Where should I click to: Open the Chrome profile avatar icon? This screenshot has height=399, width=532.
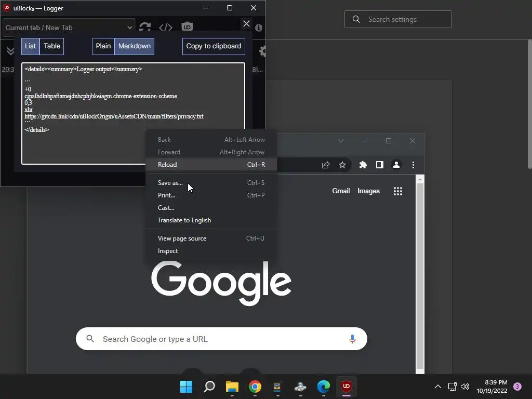(x=396, y=165)
